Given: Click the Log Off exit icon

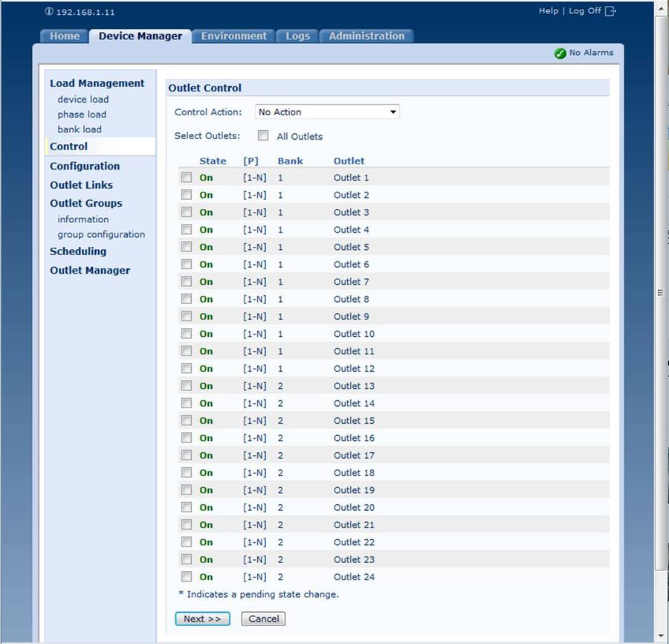Looking at the screenshot, I should pyautogui.click(x=610, y=10).
